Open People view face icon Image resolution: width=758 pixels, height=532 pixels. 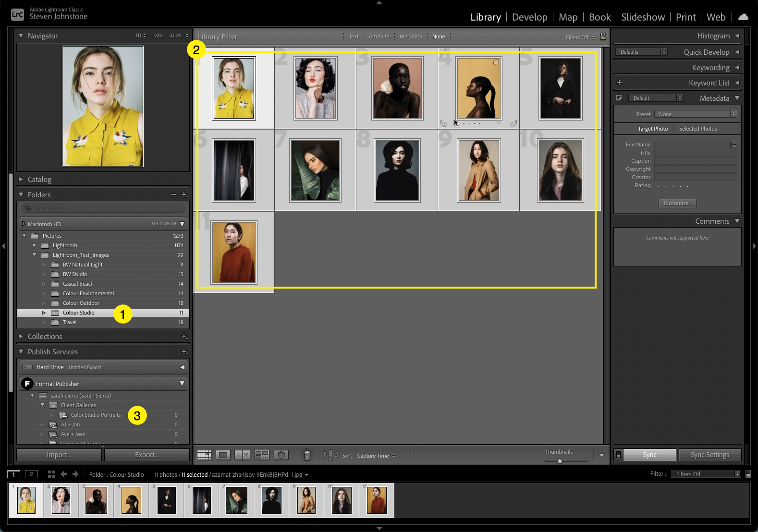click(x=281, y=455)
